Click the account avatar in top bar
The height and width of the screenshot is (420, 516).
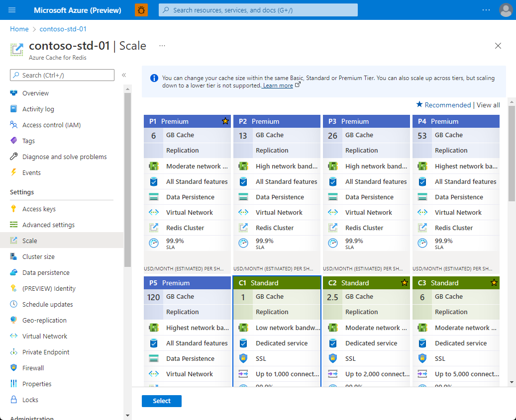505,10
